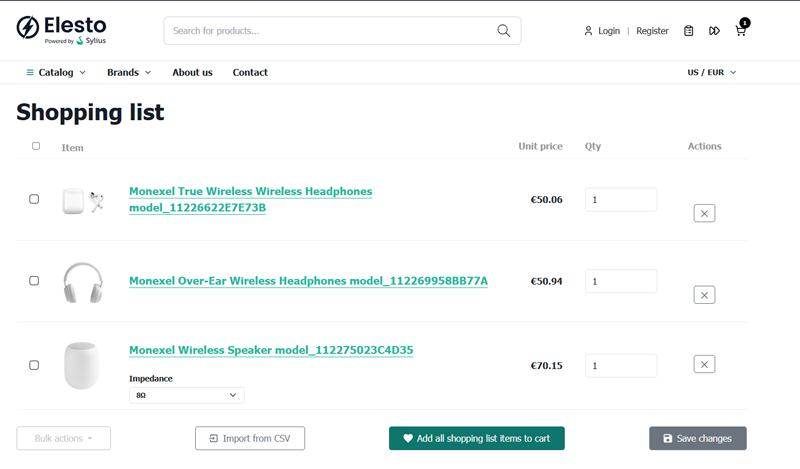
Task: Click the search magnifier icon
Action: [x=504, y=31]
